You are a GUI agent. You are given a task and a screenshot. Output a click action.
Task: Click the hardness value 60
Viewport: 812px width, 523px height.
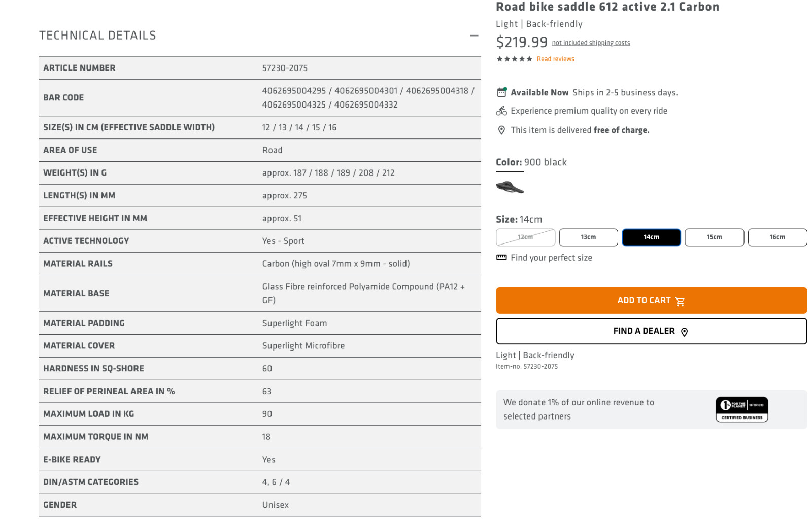click(x=267, y=369)
